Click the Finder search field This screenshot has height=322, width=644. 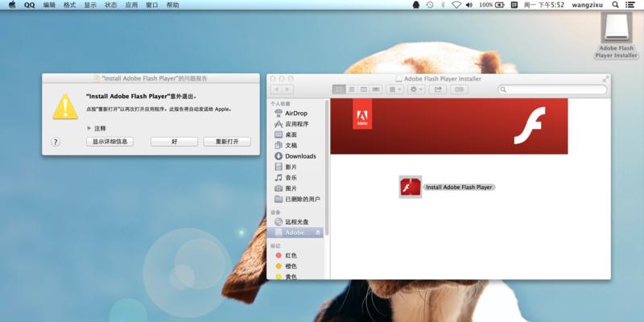[552, 89]
